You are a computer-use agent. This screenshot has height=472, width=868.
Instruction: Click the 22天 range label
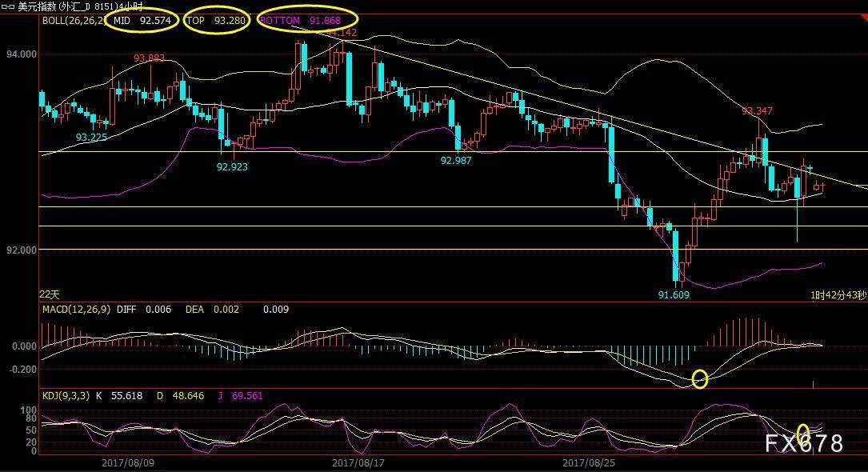click(50, 295)
